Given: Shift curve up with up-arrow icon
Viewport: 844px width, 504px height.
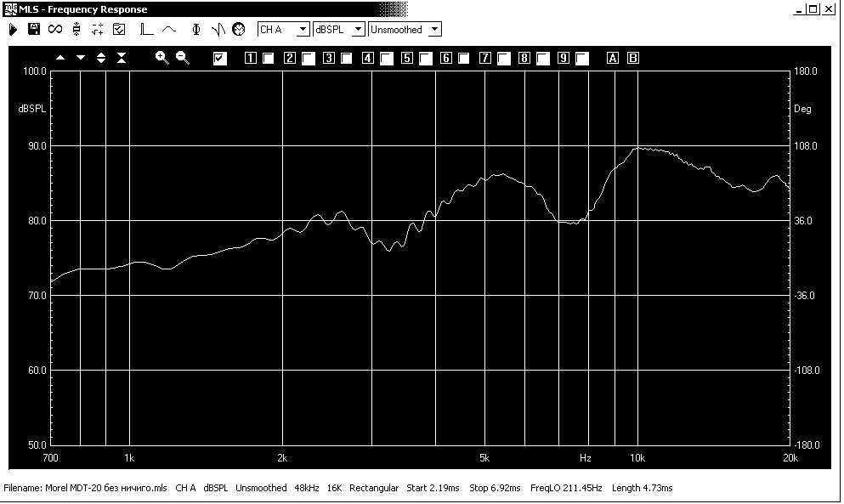Looking at the screenshot, I should coord(60,58).
